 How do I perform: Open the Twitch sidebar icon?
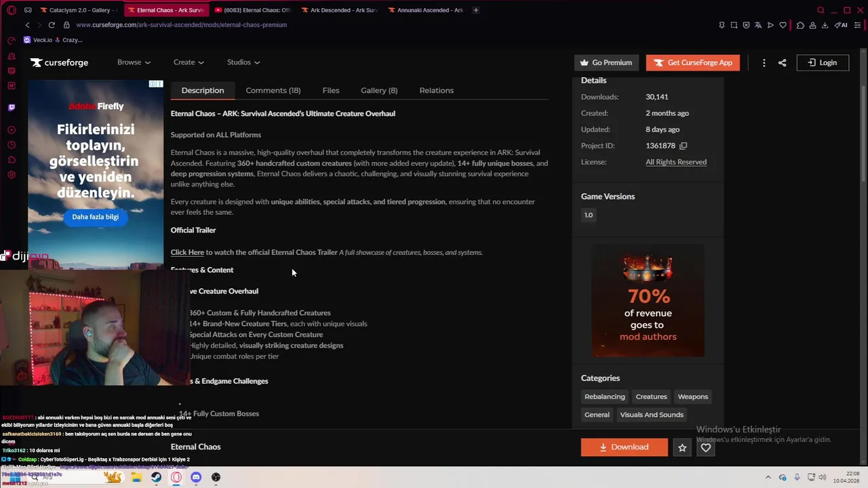(x=12, y=107)
